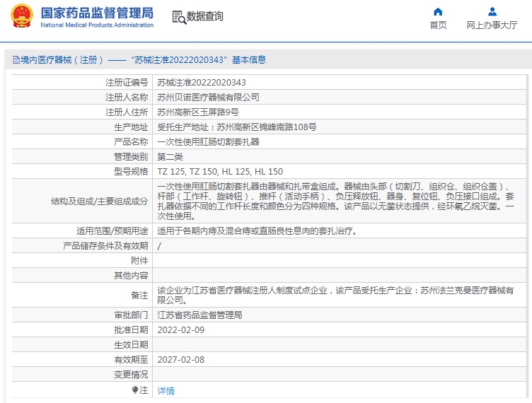Image resolution: width=532 pixels, height=403 pixels.
Task: Select 苏州贝诺医疗器械有限公司 registrant name
Action: [208, 98]
